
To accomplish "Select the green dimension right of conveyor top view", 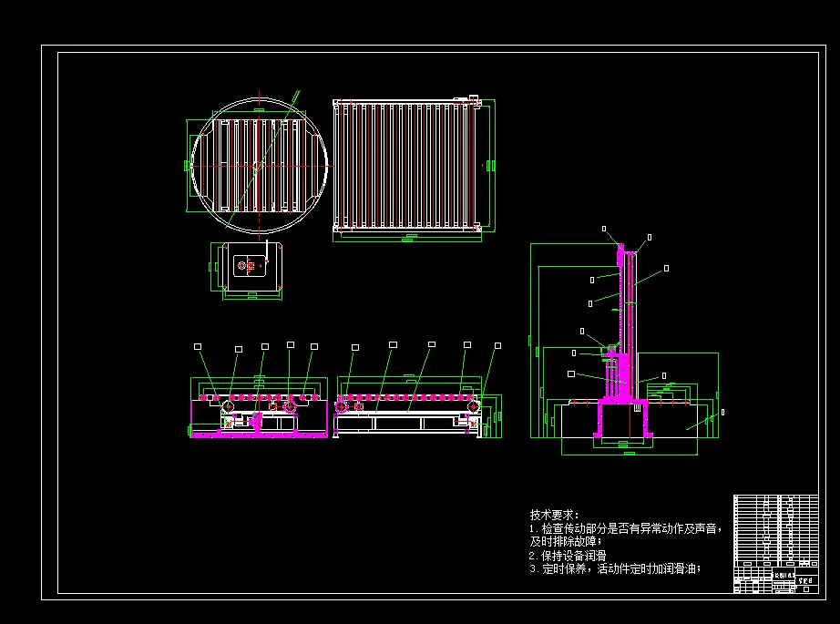I will (x=489, y=166).
